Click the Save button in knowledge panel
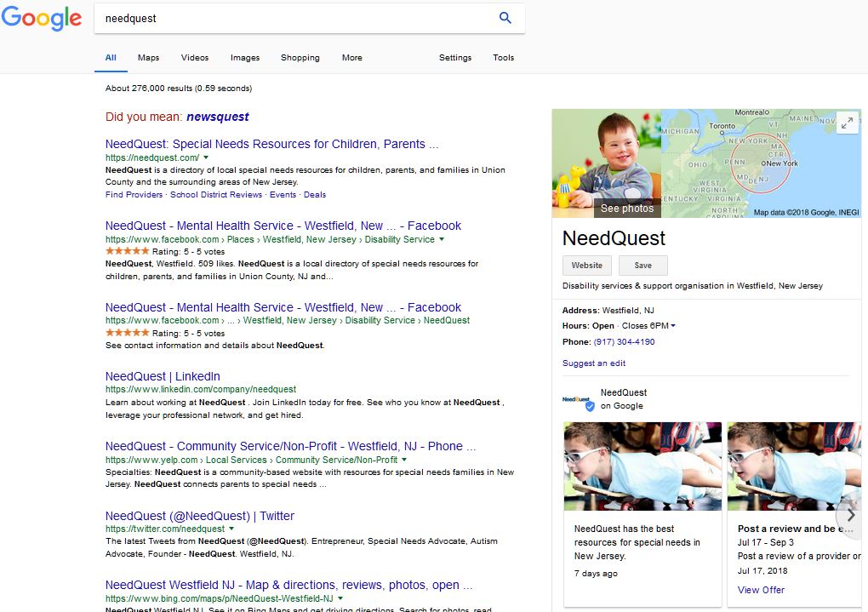 642,266
